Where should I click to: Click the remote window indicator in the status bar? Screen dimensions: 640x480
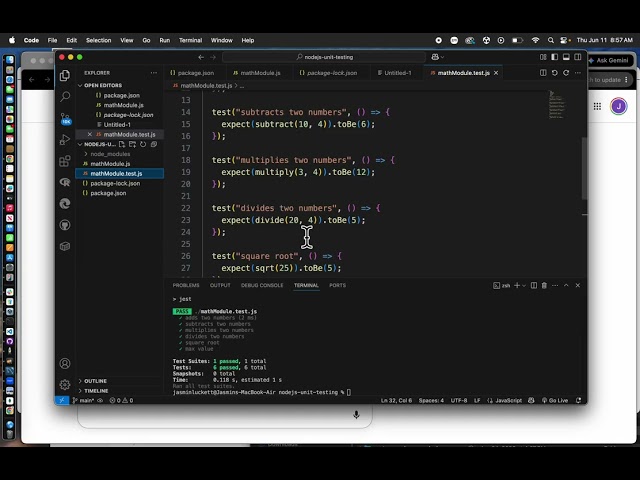click(62, 400)
